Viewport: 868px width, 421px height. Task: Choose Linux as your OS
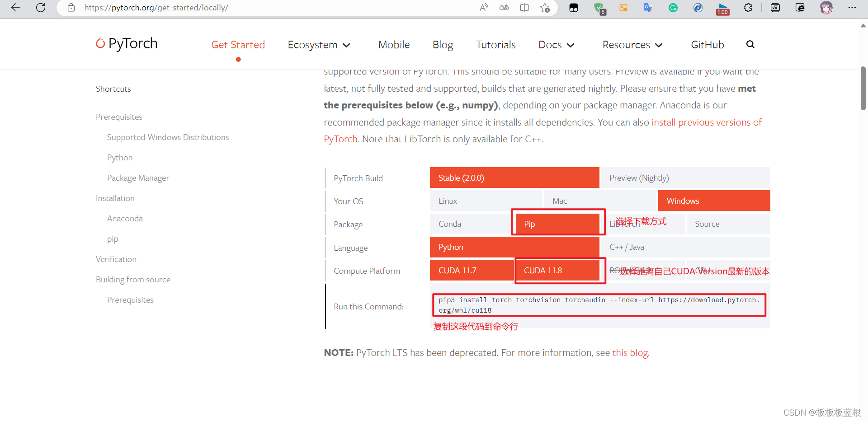(486, 201)
